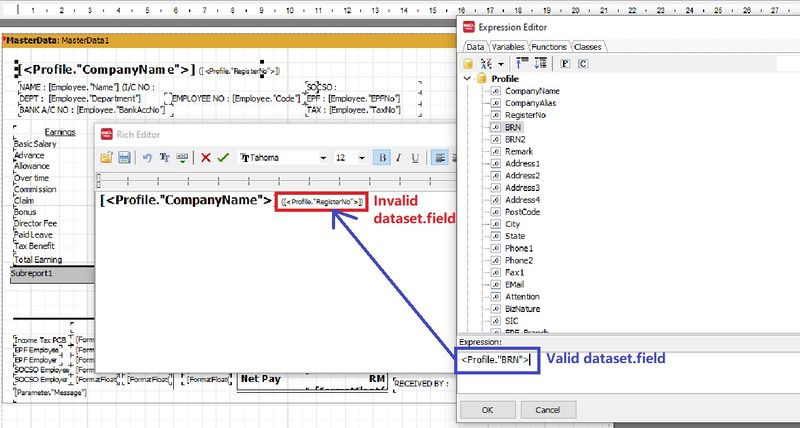Select the Phone2 field
The height and width of the screenshot is (428, 800).
point(519,260)
